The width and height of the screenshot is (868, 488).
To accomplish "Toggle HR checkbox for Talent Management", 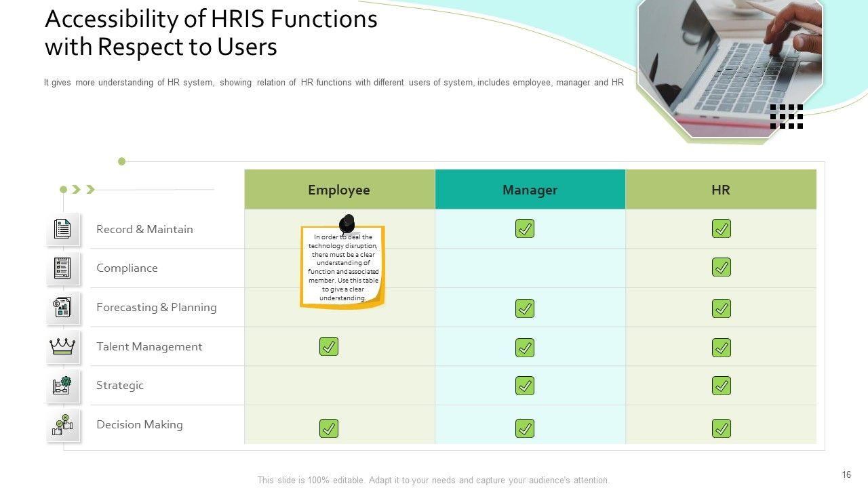I will [722, 348].
